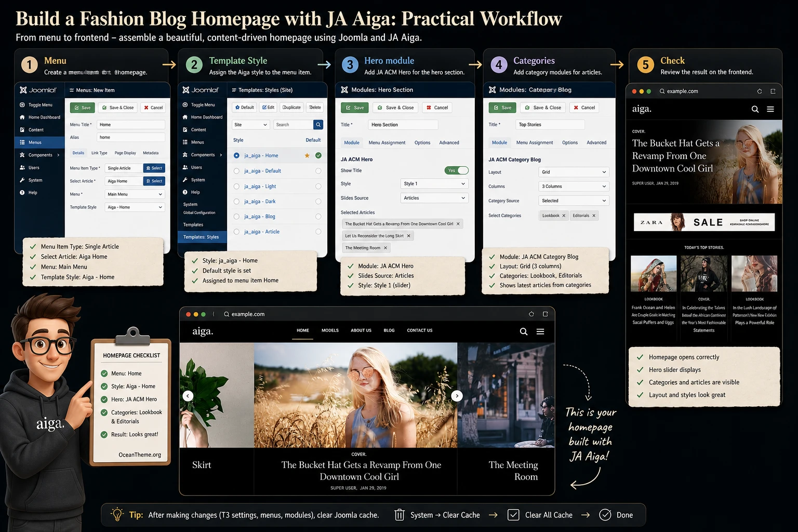Image resolution: width=798 pixels, height=532 pixels.
Task: Click the star icon in ja_aiga - Home row
Action: [x=307, y=155]
